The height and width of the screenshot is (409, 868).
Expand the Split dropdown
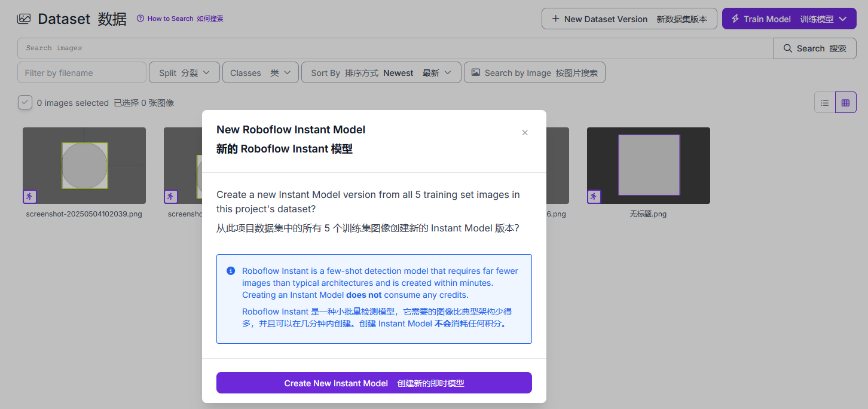[x=184, y=73]
